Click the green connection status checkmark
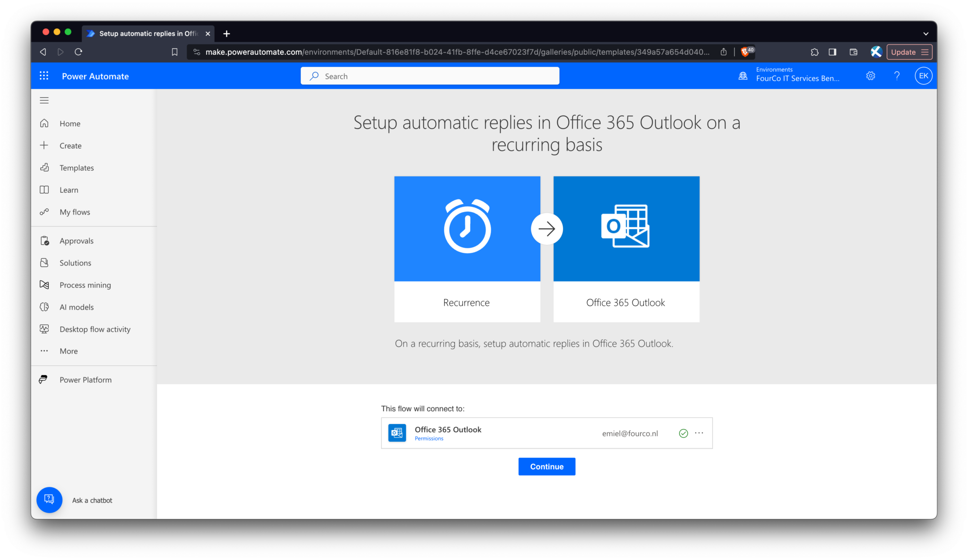Image resolution: width=968 pixels, height=560 pixels. click(683, 433)
